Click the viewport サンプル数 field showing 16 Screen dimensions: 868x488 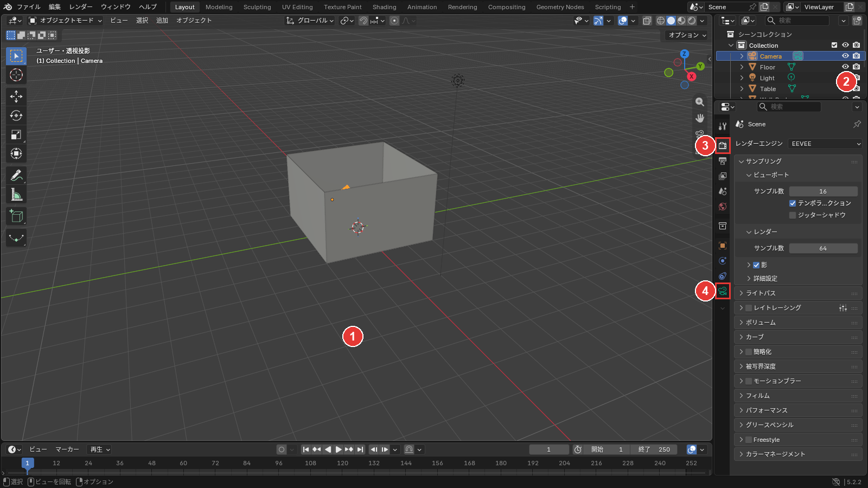click(x=823, y=191)
